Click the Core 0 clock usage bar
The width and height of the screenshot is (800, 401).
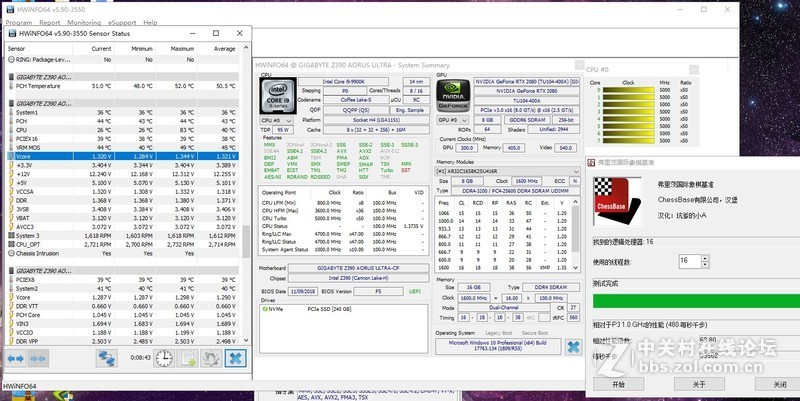coord(629,90)
